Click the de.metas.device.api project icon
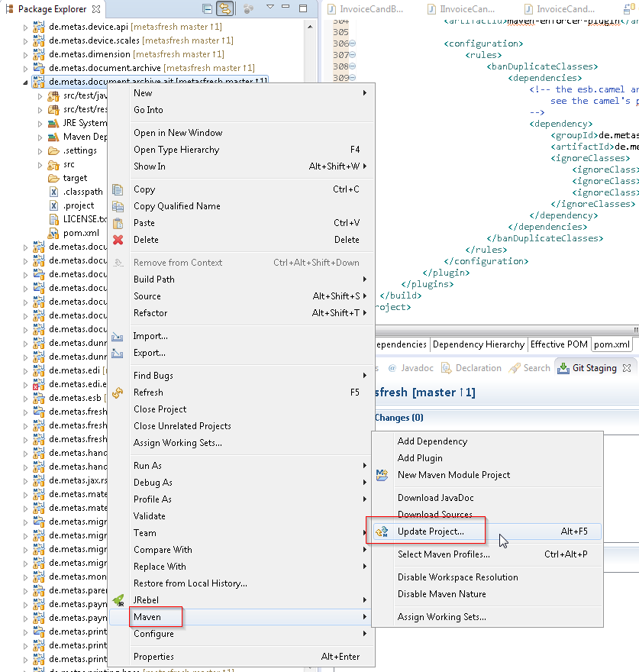 [x=39, y=27]
